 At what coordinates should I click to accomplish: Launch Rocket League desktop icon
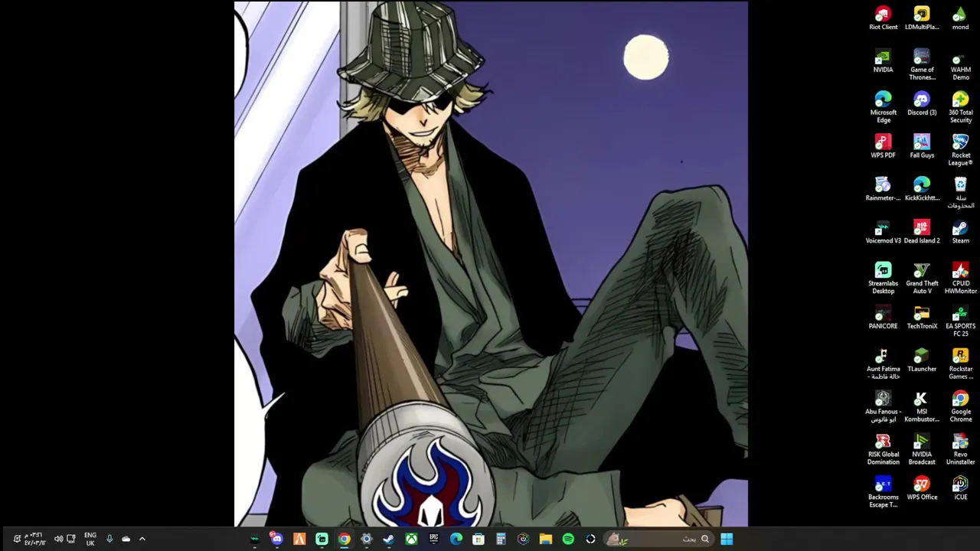(x=960, y=150)
